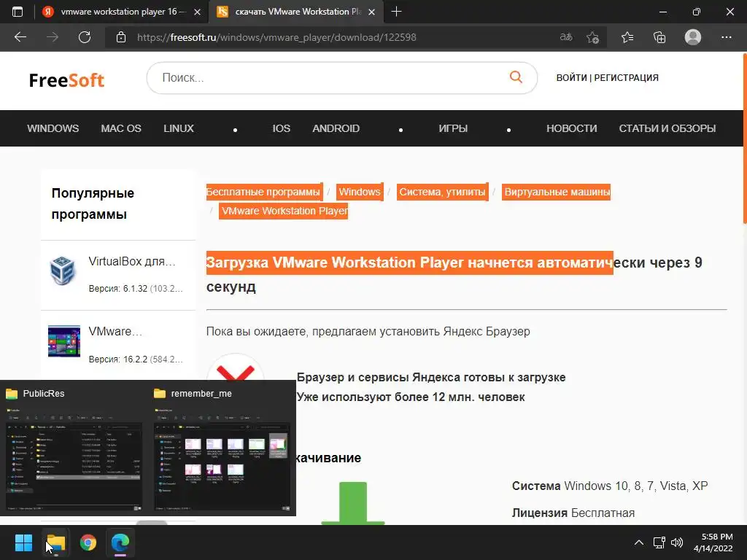Switch to the PublicRes window preview
The height and width of the screenshot is (560, 747).
(x=74, y=448)
